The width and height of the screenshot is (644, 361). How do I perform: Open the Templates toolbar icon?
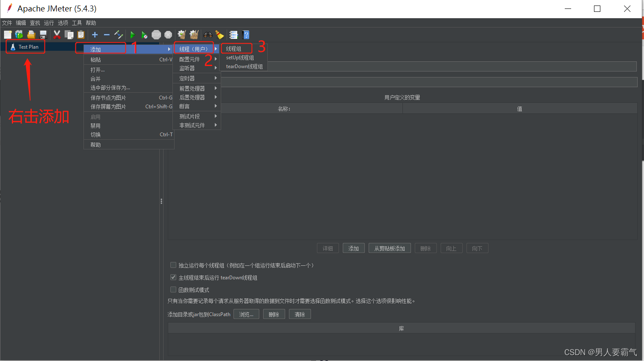(19, 35)
